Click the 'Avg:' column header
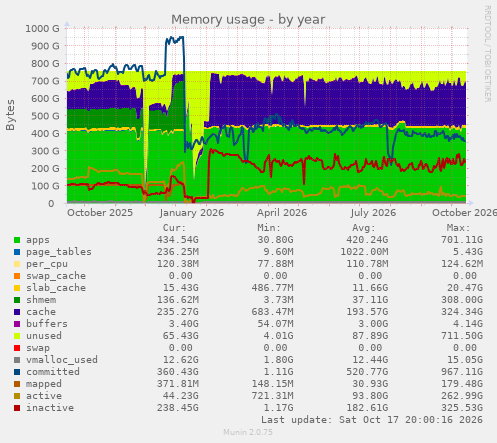The image size is (497, 443). coord(364,228)
